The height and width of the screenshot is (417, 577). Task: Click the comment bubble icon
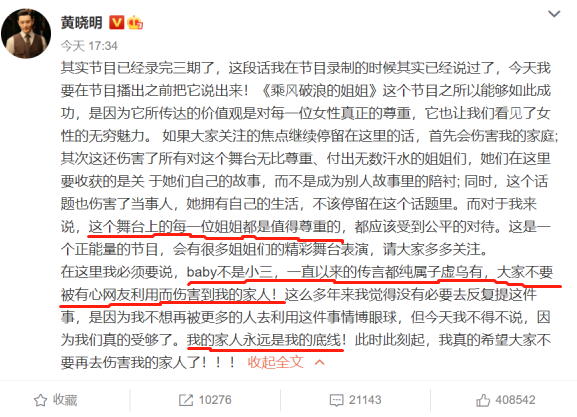pyautogui.click(x=336, y=400)
